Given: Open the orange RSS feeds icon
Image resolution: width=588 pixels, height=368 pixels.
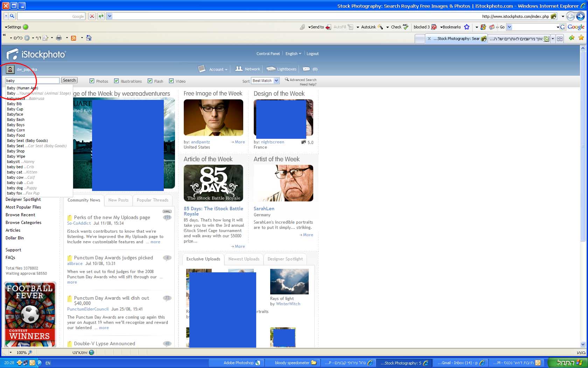Looking at the screenshot, I should coord(73,38).
